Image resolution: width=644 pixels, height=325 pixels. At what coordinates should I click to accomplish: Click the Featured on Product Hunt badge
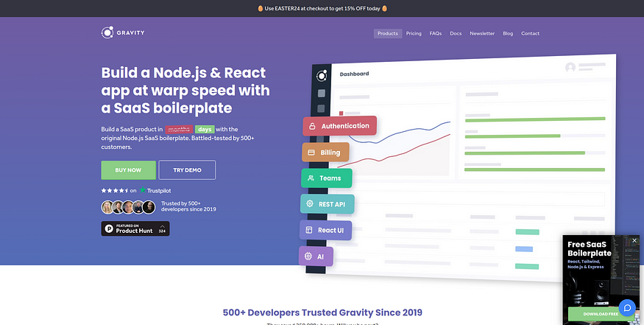[135, 228]
